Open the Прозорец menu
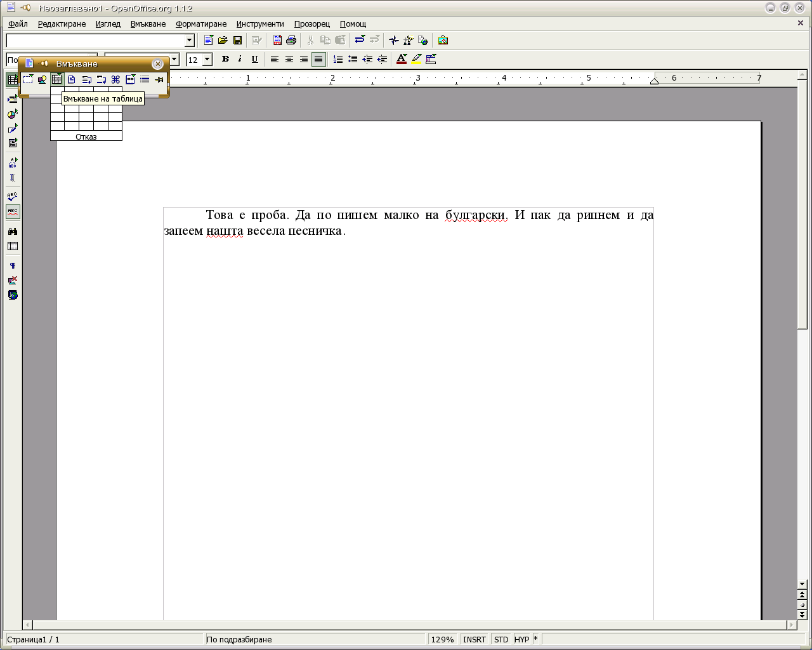Viewport: 812px width, 650px height. coord(312,24)
